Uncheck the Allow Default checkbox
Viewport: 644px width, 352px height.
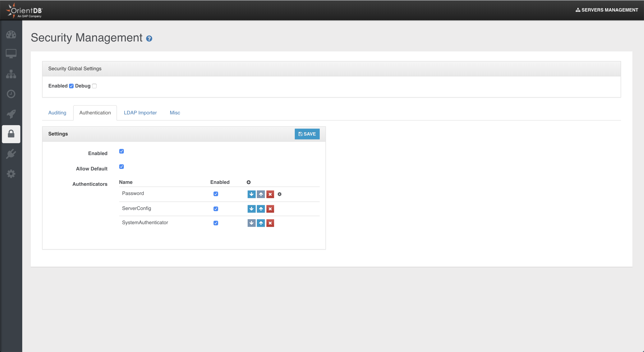[122, 167]
